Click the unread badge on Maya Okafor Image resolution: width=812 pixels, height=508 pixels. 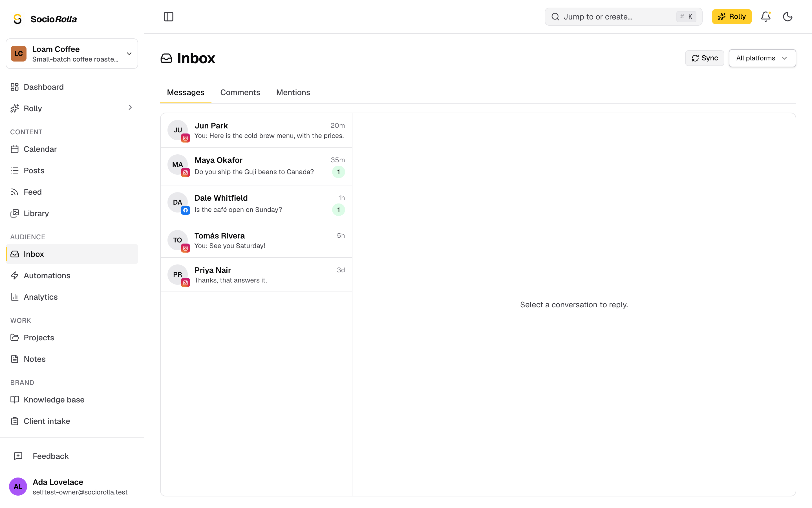pyautogui.click(x=338, y=172)
